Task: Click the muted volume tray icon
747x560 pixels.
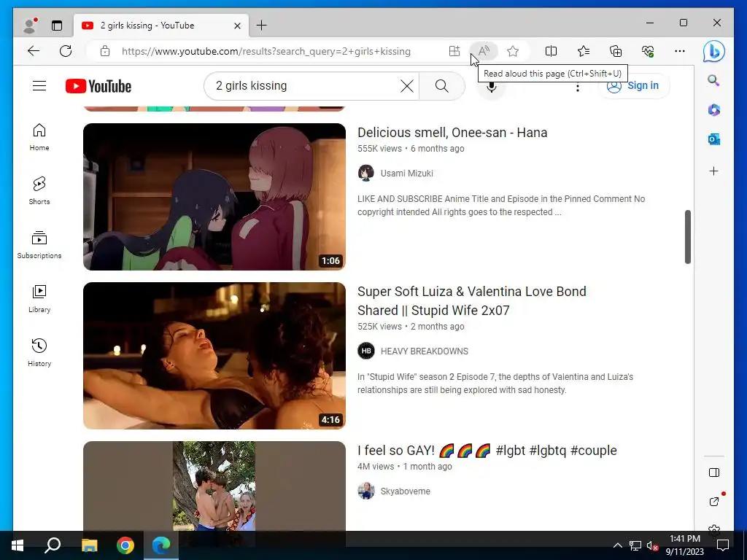Action: pos(652,545)
